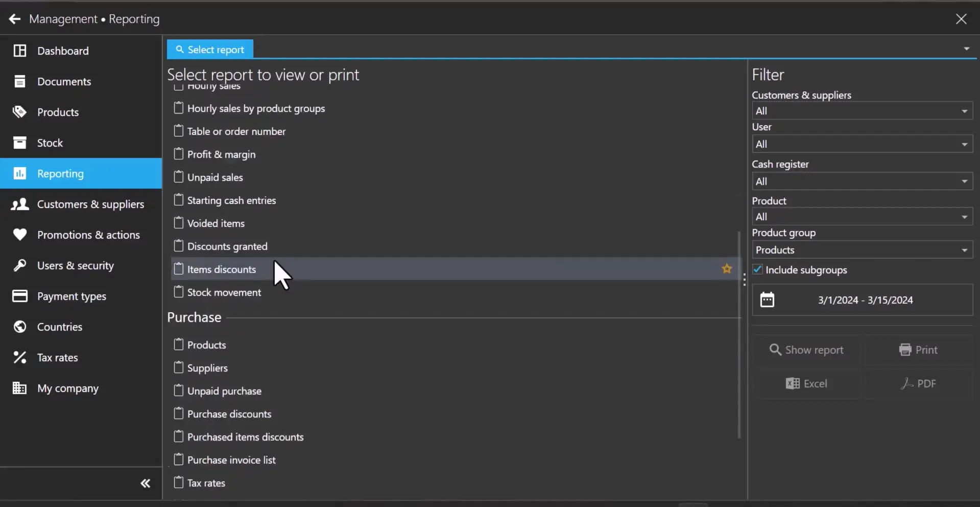The width and height of the screenshot is (980, 507).
Task: Click the Dashboard icon in sidebar
Action: 19,51
